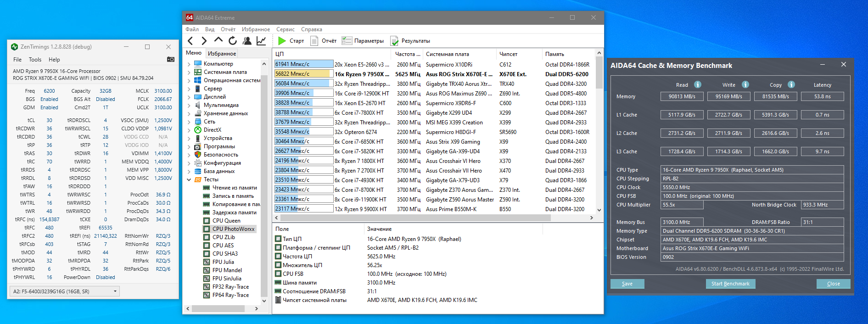868x324 pixels.
Task: Click the results list horizontal scrollbar
Action: [x=434, y=218]
